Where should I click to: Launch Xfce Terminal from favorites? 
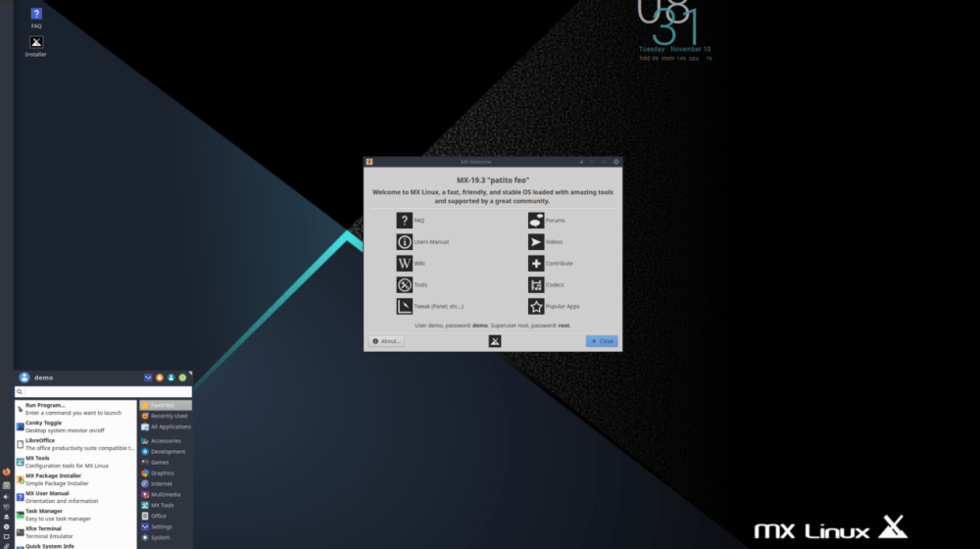pyautogui.click(x=75, y=532)
